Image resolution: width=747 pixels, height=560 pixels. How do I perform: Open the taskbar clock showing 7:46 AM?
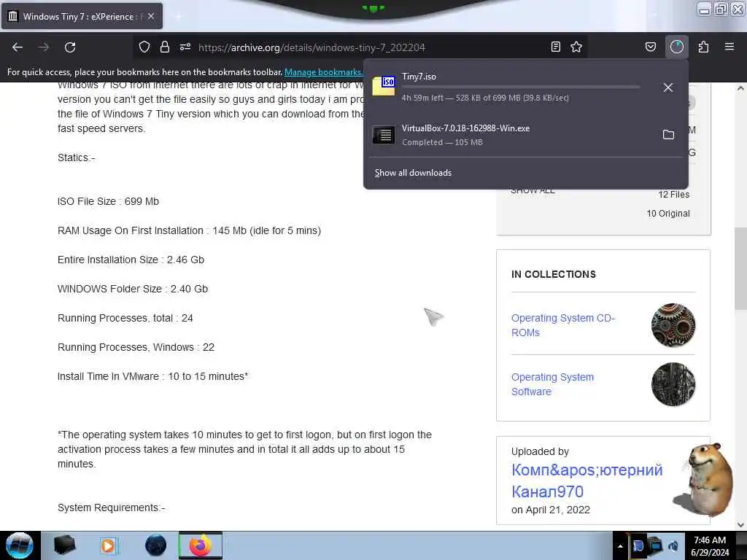[x=710, y=545]
